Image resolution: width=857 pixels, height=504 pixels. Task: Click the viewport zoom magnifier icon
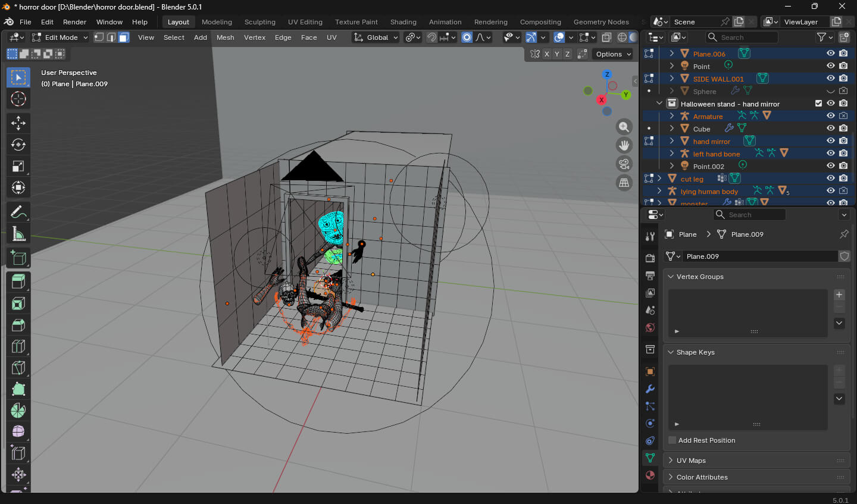[624, 127]
